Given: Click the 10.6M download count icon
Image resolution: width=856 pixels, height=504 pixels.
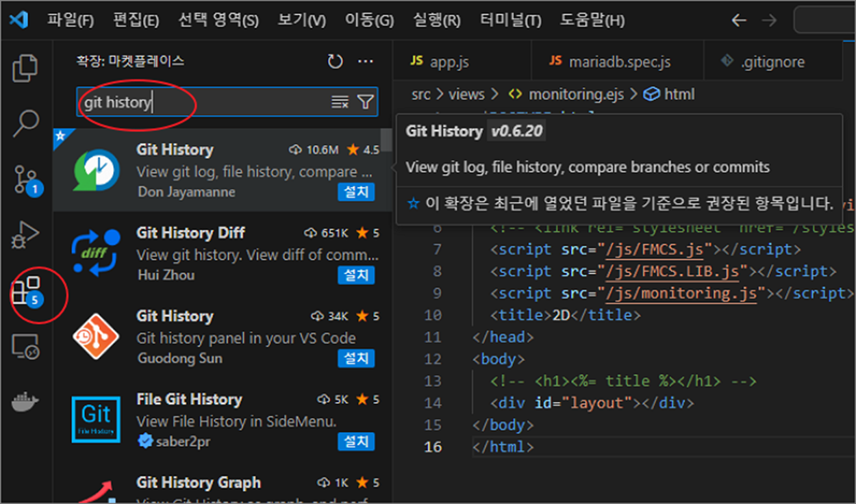Looking at the screenshot, I should 296,150.
